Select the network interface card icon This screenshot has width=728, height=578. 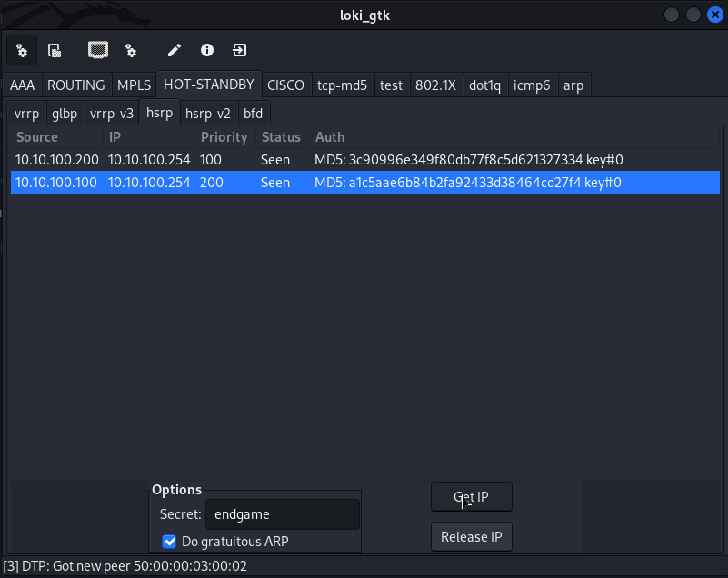[x=97, y=50]
